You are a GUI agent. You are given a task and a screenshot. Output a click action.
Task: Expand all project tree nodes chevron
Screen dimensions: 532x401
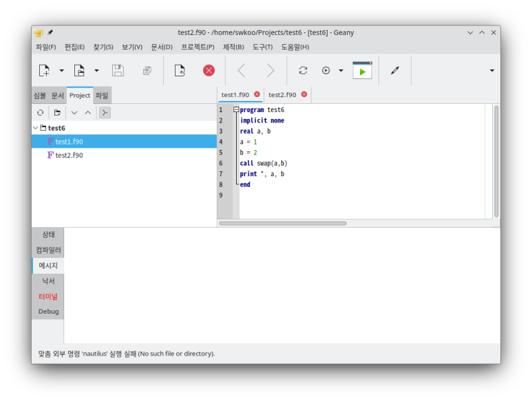point(74,113)
